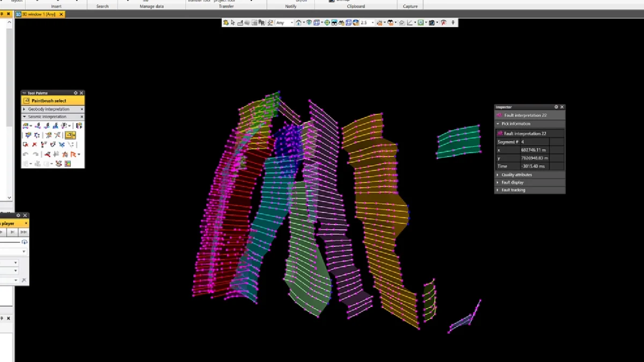The height and width of the screenshot is (362, 644).
Task: Open Tool Palette settings gear
Action: coord(76,93)
